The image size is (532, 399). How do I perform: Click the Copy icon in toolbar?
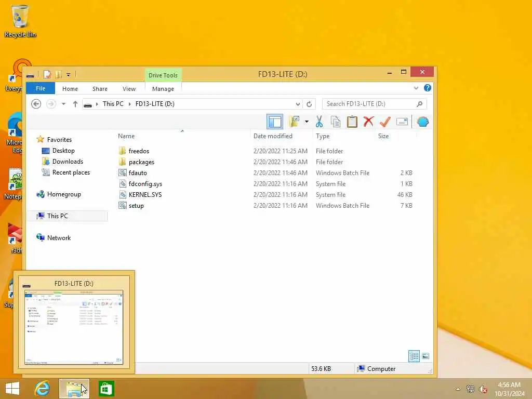(335, 122)
